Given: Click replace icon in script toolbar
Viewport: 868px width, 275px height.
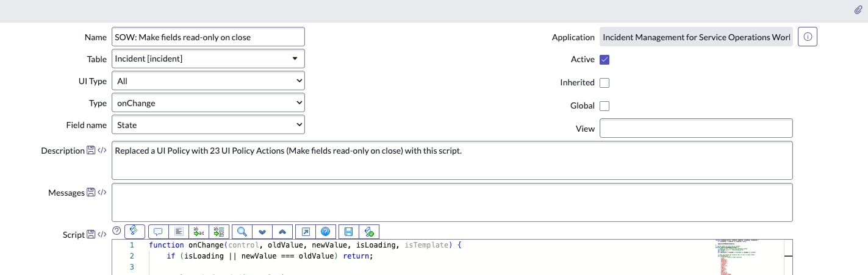Looking at the screenshot, I should coord(199,231).
